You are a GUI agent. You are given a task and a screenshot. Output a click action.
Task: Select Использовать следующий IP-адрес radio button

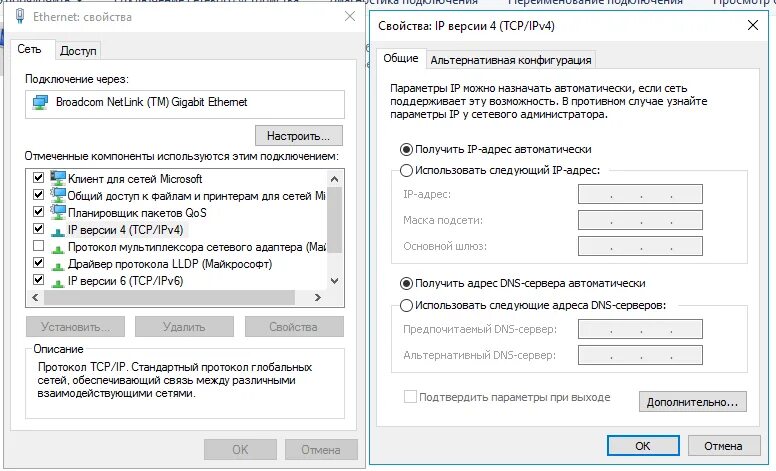pos(406,170)
